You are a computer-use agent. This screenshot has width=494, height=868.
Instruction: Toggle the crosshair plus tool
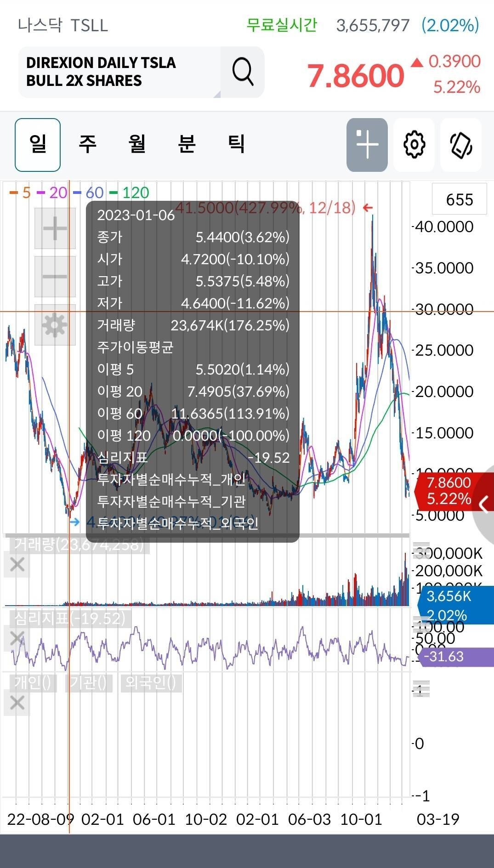[367, 145]
